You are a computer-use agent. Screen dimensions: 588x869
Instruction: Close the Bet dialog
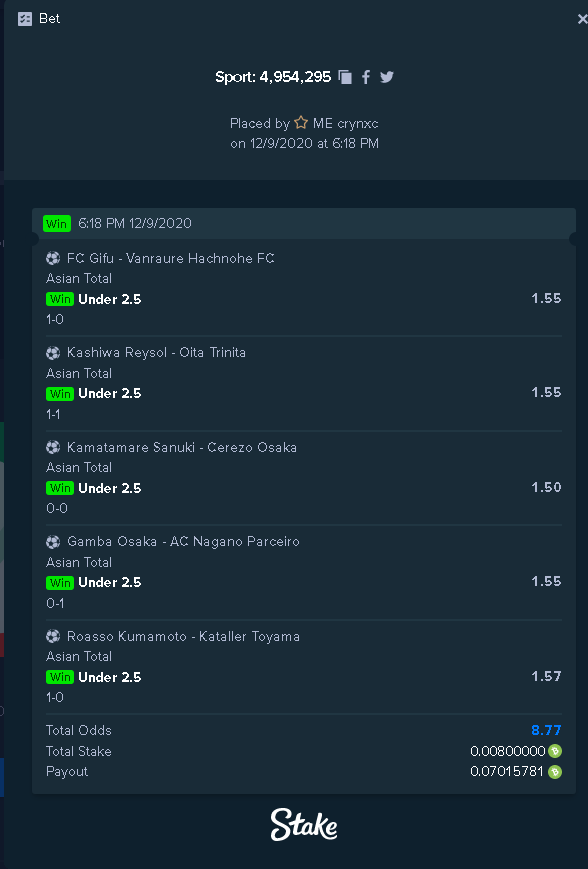[x=582, y=19]
